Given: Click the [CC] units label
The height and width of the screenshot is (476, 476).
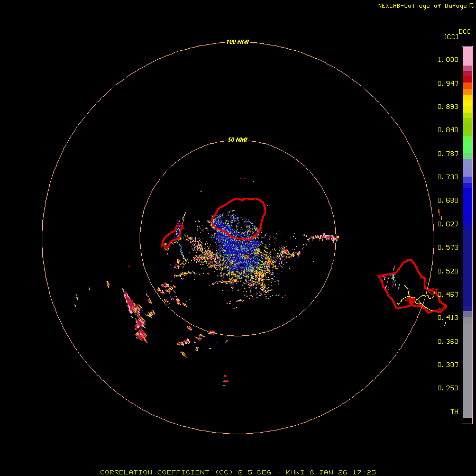Looking at the screenshot, I should 451,36.
